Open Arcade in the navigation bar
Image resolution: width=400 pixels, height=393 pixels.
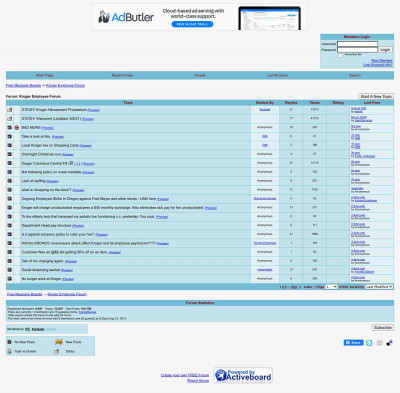200,75
